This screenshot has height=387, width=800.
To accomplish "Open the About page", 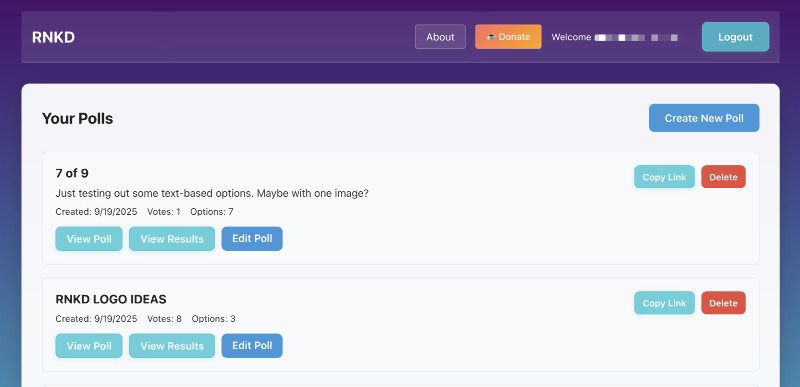I will 440,37.
